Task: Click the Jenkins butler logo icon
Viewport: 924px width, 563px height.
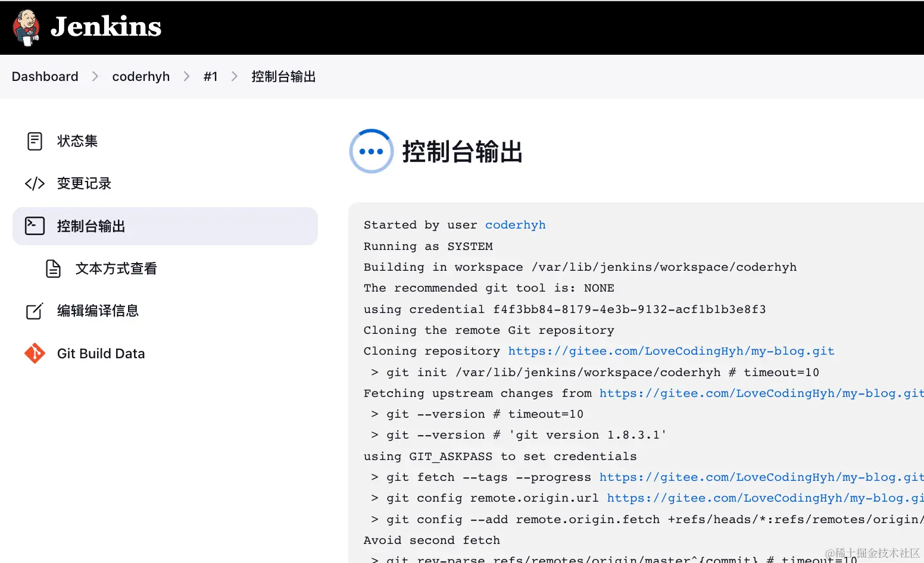Action: point(26,27)
